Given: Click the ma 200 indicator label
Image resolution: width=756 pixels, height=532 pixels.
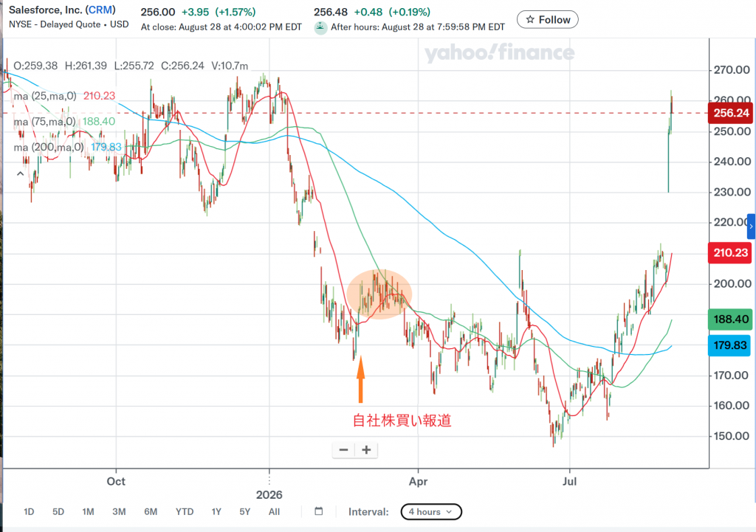Looking at the screenshot, I should coord(49,147).
